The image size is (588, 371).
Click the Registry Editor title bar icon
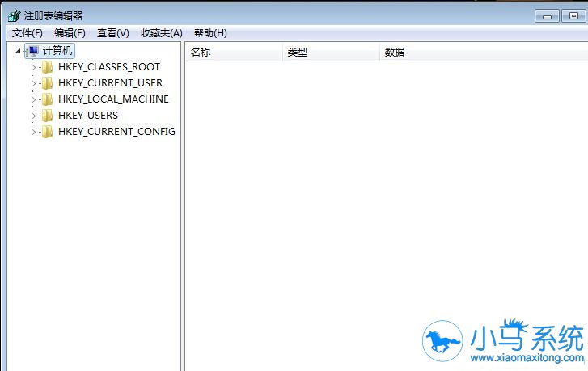point(14,15)
